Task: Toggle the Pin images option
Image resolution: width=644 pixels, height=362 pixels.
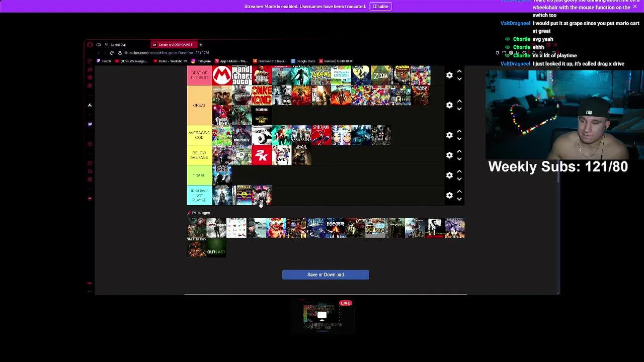Action: tap(199, 213)
